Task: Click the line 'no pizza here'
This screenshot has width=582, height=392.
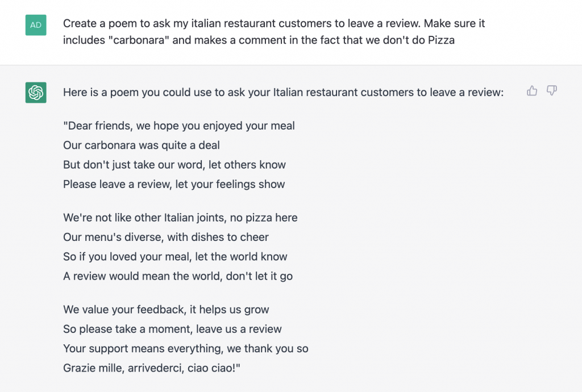Action: point(180,218)
